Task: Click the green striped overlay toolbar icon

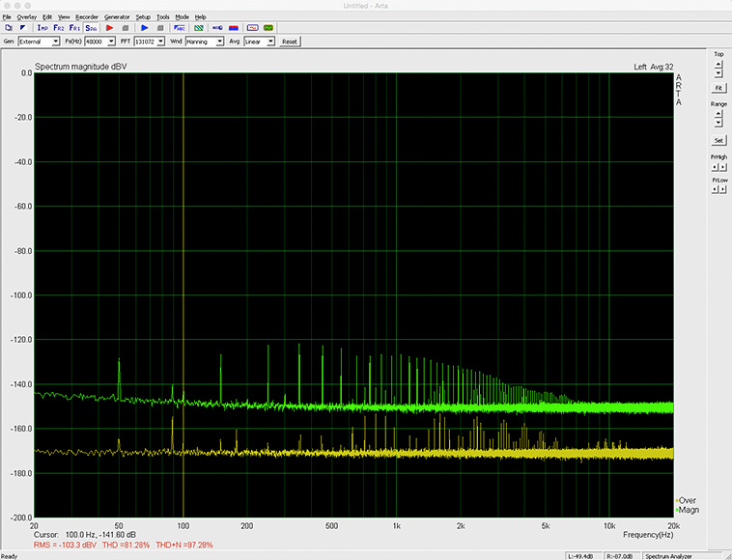Action: (198, 28)
